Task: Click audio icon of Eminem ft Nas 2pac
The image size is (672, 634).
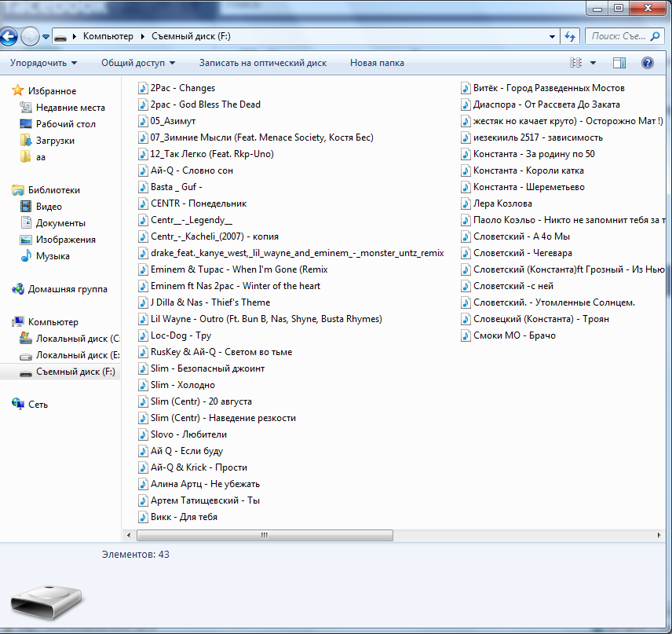Action: (x=143, y=286)
